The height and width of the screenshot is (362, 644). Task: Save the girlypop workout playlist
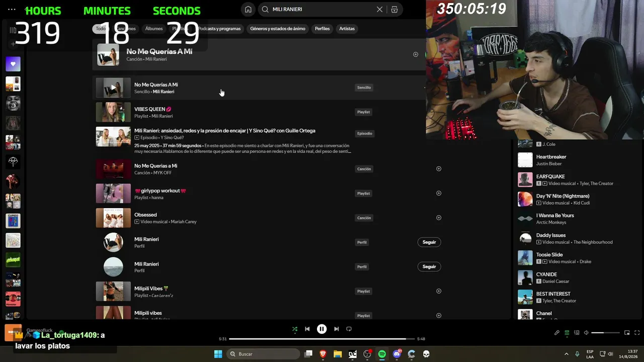coord(439,193)
